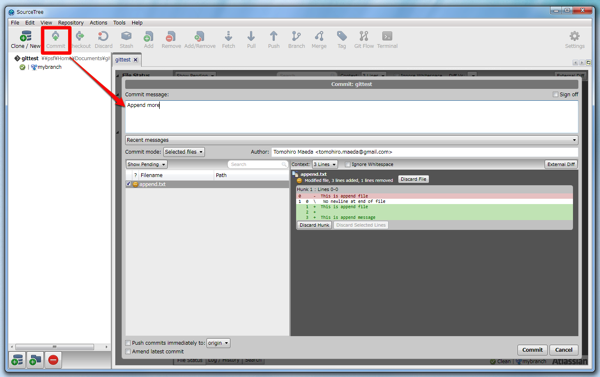The height and width of the screenshot is (377, 600).
Task: Open the origin remote dropdown
Action: (218, 343)
